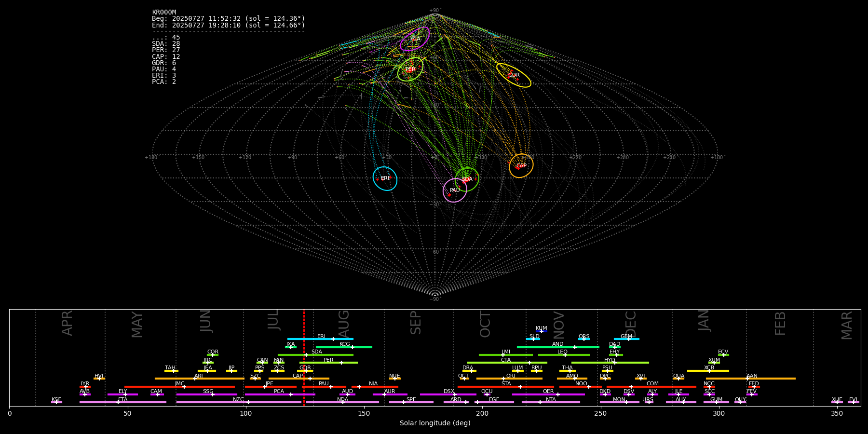Click the OER shower label in timeline
This screenshot has width=868, height=434.
(549, 392)
